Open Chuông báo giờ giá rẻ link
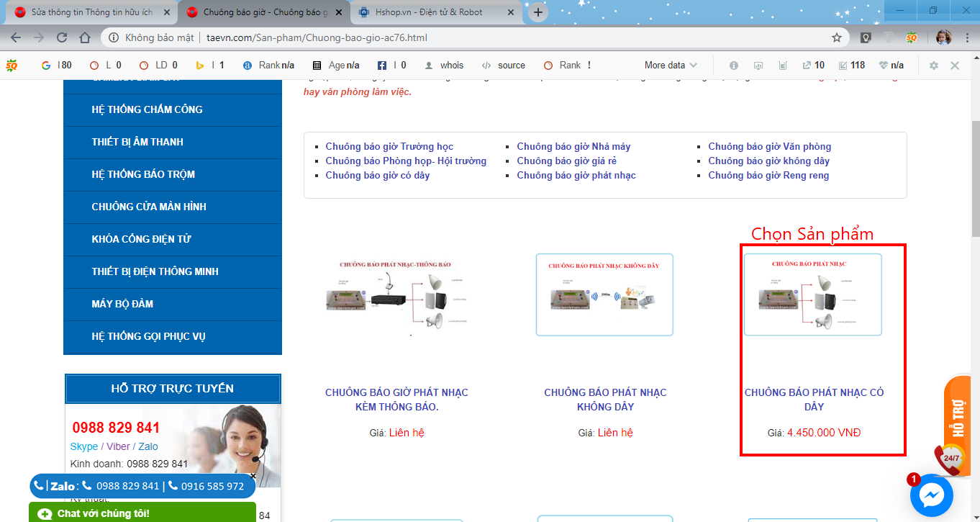 567,161
